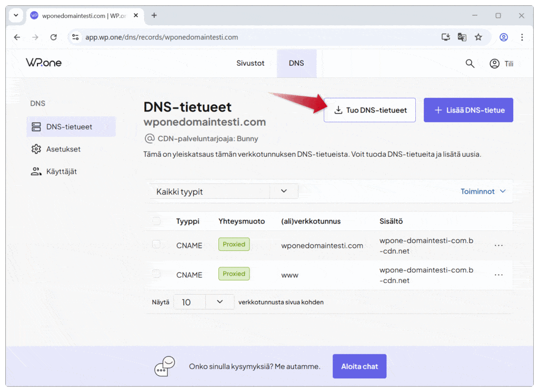Check the www CNAME row checkbox
This screenshot has height=392, width=539.
(156, 274)
